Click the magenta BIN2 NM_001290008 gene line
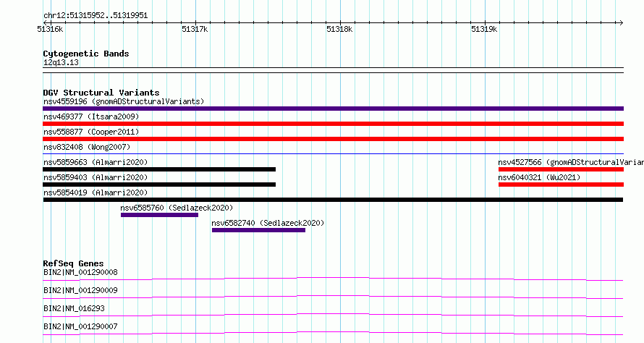Image resolution: width=644 pixels, height=343 pixels. pyautogui.click(x=333, y=279)
